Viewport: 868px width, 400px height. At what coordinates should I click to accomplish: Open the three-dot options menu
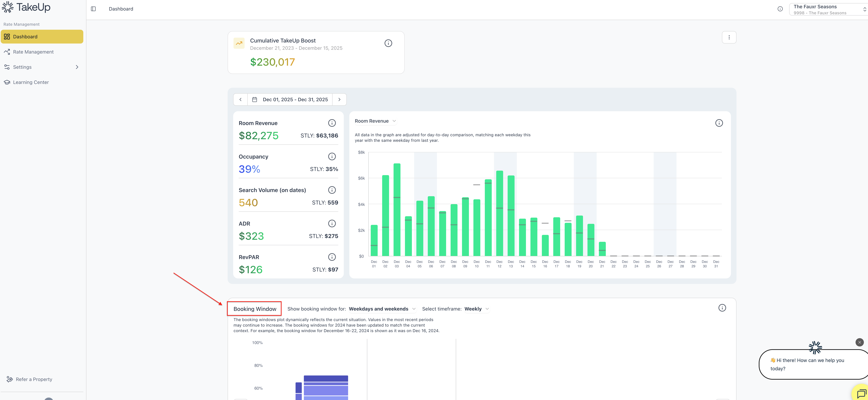729,37
